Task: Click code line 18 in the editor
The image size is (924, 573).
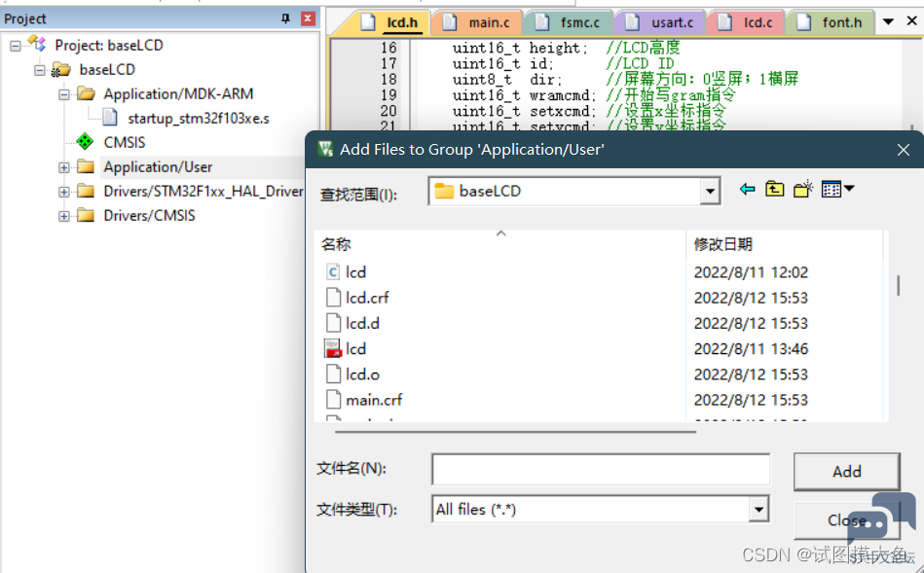Action: tap(625, 80)
